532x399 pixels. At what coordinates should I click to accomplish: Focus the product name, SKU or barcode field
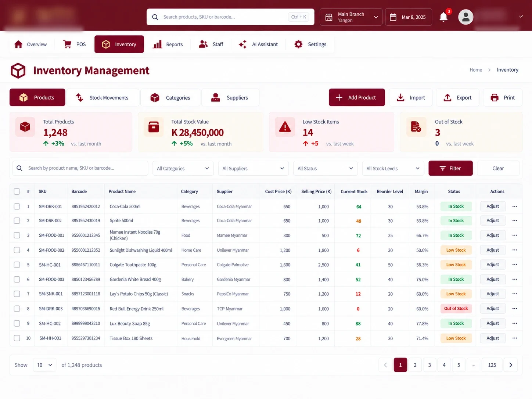point(80,168)
